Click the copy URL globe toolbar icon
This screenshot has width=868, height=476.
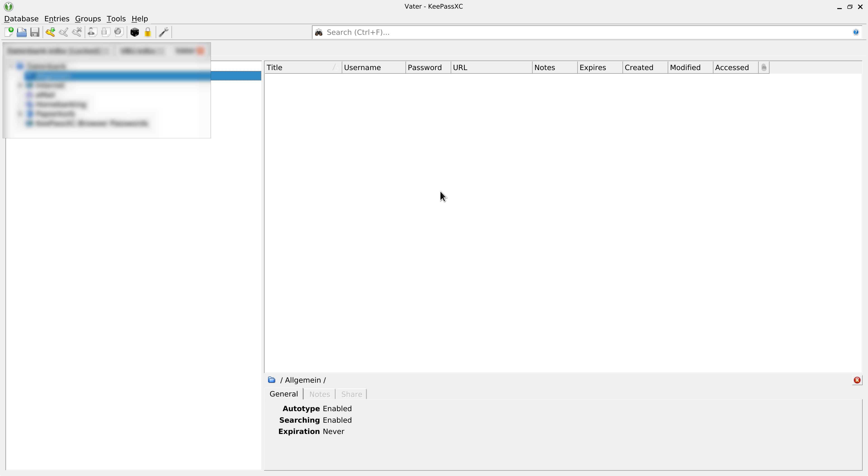point(119,32)
